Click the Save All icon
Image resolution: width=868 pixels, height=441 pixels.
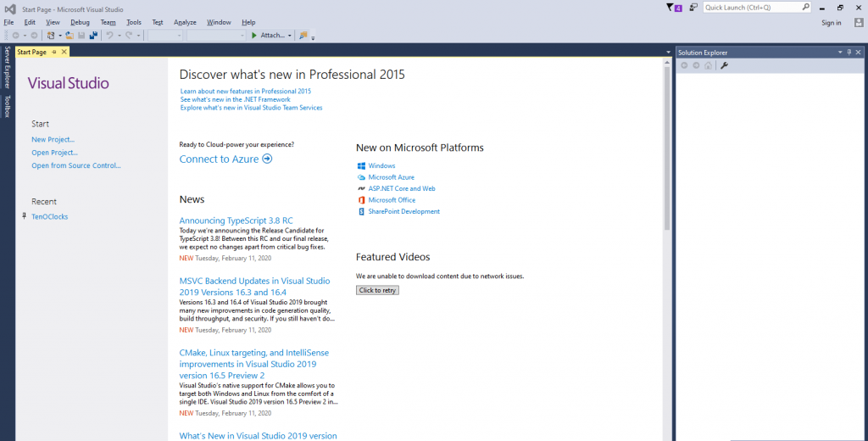click(x=93, y=36)
